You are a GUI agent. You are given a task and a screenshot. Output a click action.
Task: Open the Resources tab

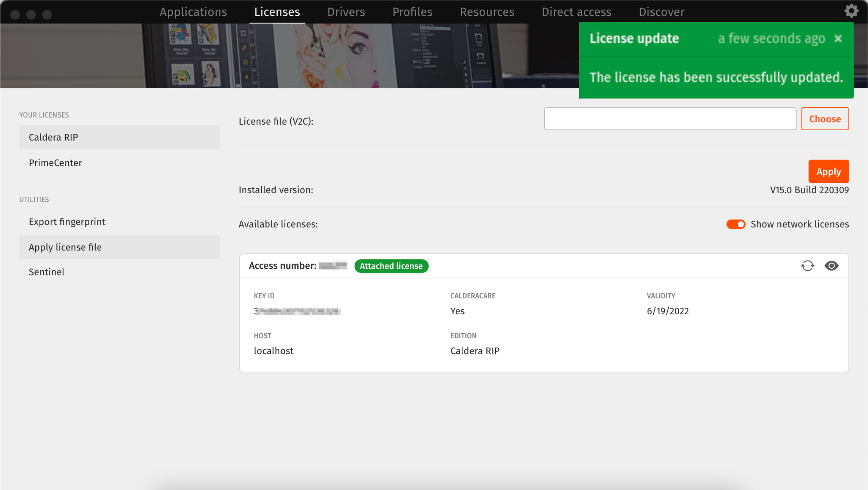click(487, 12)
